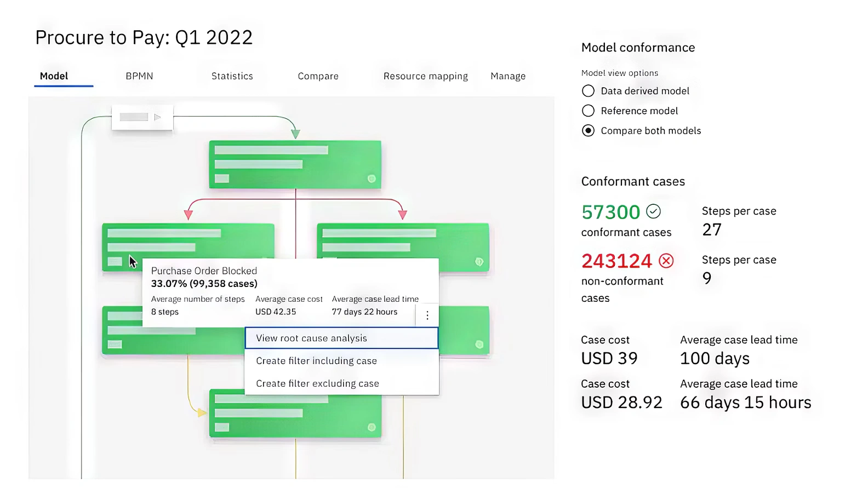Click the green checkmark icon beside 57300
Screen dimensions: 868x488
pyautogui.click(x=653, y=211)
